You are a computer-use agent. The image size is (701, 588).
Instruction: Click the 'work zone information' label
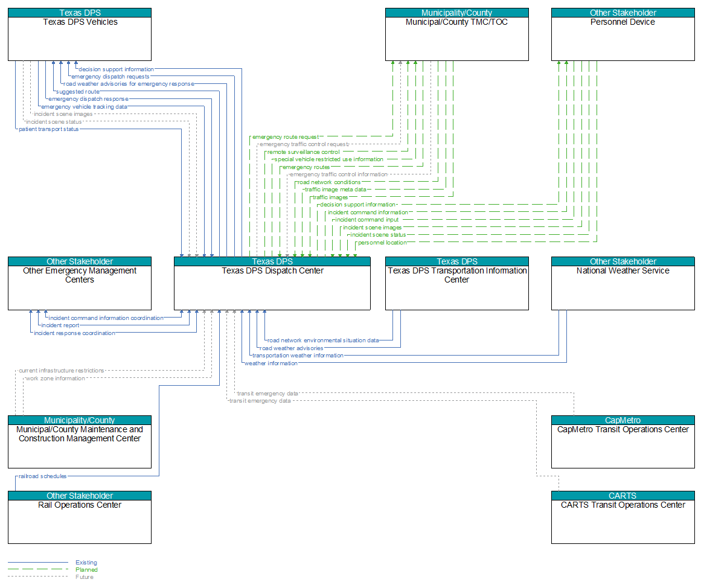coord(56,379)
